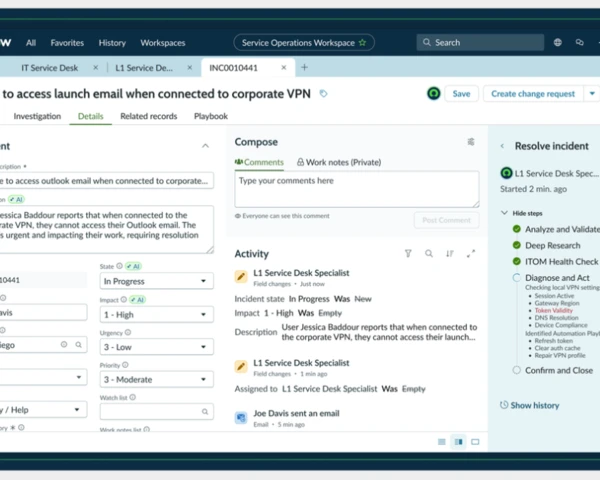This screenshot has width=600, height=480.
Task: Close the IT Service Desk tab
Action: (x=96, y=67)
